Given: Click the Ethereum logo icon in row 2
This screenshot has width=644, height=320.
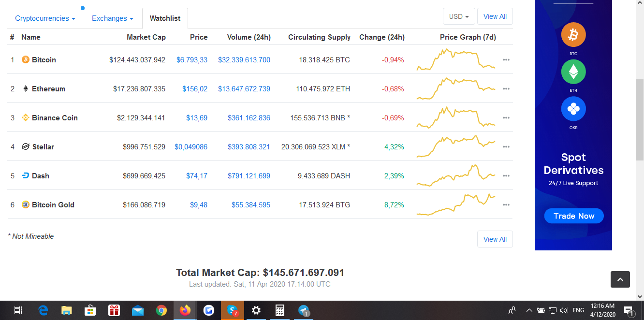Looking at the screenshot, I should (x=26, y=89).
